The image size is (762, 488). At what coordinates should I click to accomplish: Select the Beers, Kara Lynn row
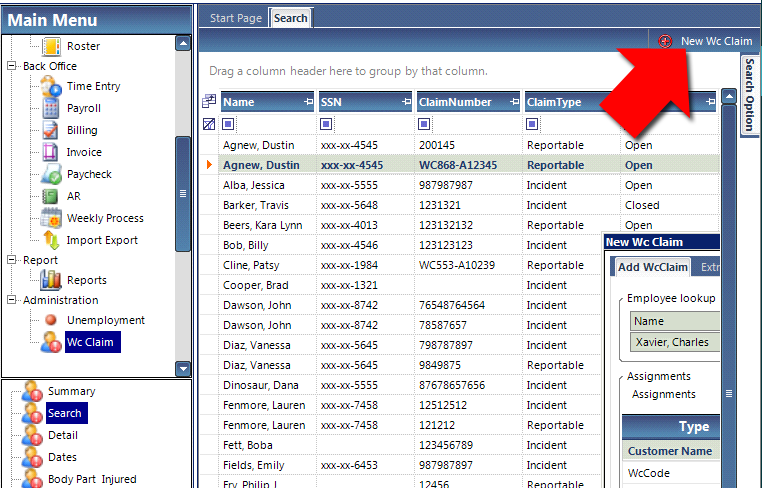pos(469,225)
